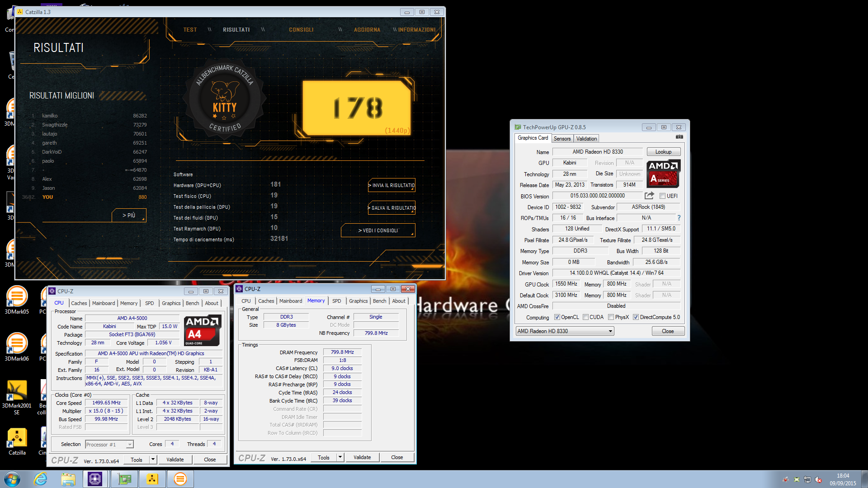Click the Driver Version field in GPU-Z

(616, 273)
